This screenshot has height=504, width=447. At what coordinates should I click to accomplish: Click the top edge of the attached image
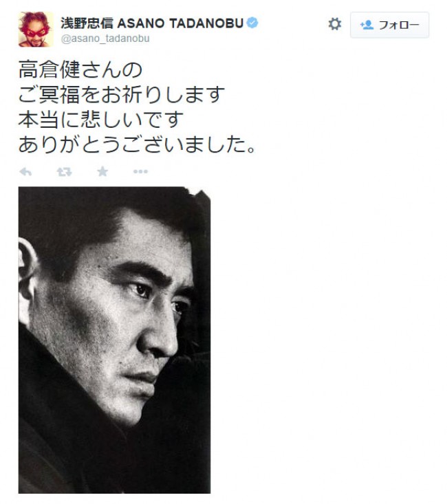tap(114, 188)
